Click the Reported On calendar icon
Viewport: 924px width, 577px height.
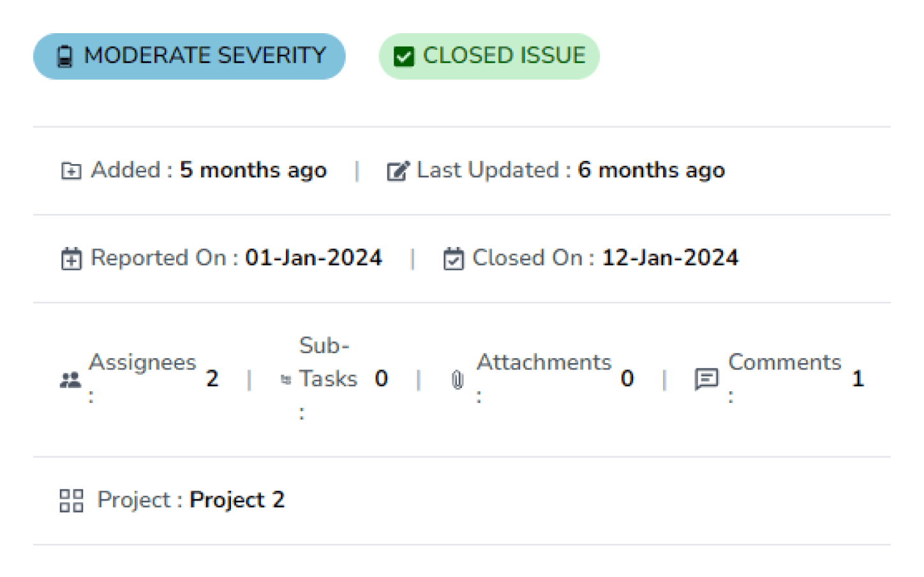pos(71,259)
